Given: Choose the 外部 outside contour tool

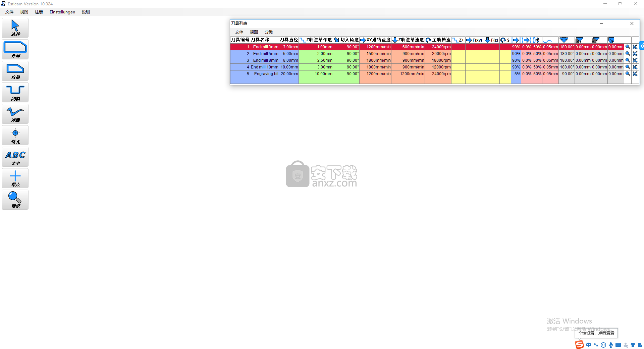Looking at the screenshot, I should tap(15, 49).
